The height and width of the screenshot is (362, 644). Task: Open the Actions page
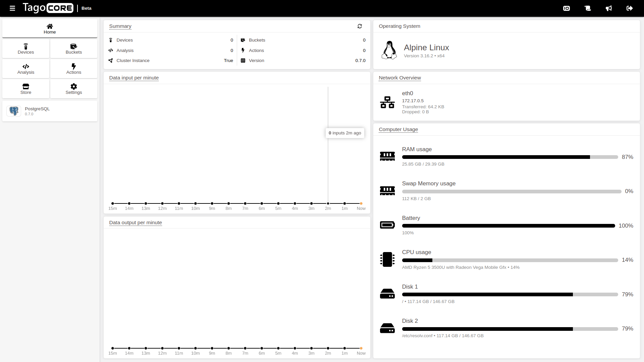click(x=74, y=69)
